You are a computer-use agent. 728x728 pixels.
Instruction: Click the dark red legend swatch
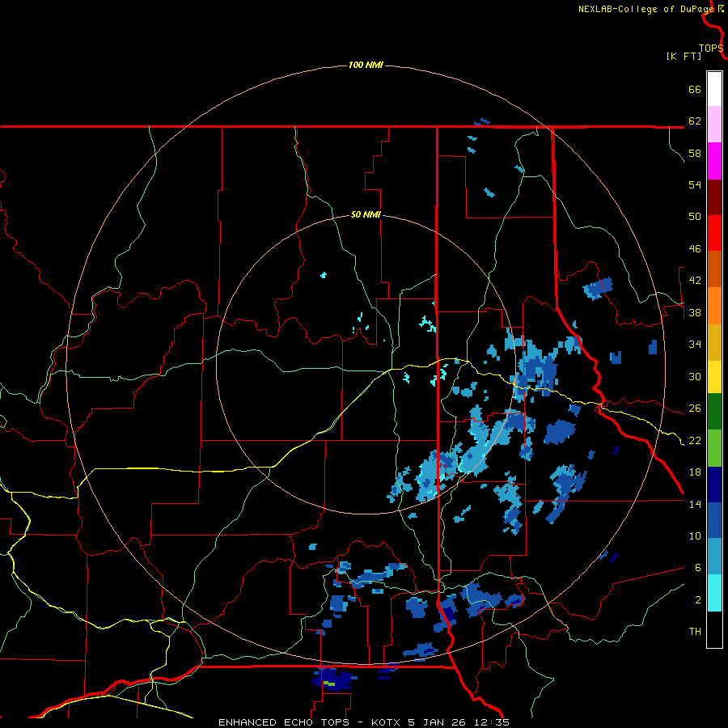[x=714, y=197]
